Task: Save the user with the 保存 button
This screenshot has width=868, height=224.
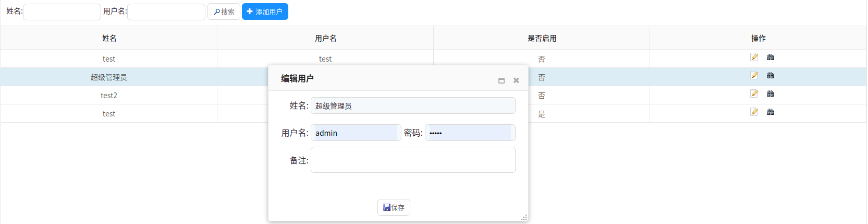Action: point(394,207)
